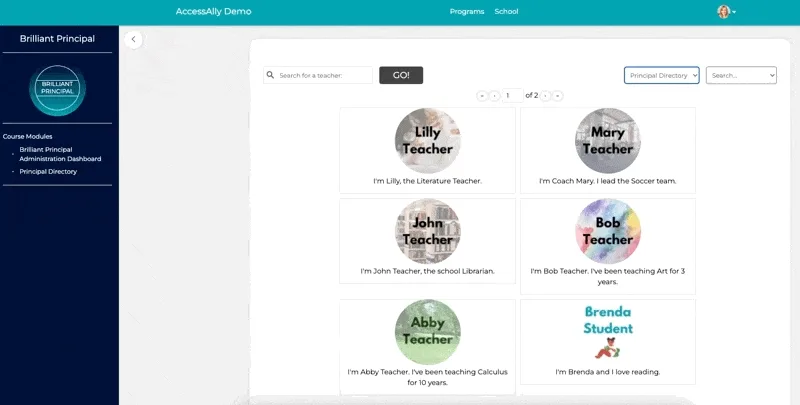Screen dimensions: 800x405
Task: Click the GO! button
Action: point(401,75)
